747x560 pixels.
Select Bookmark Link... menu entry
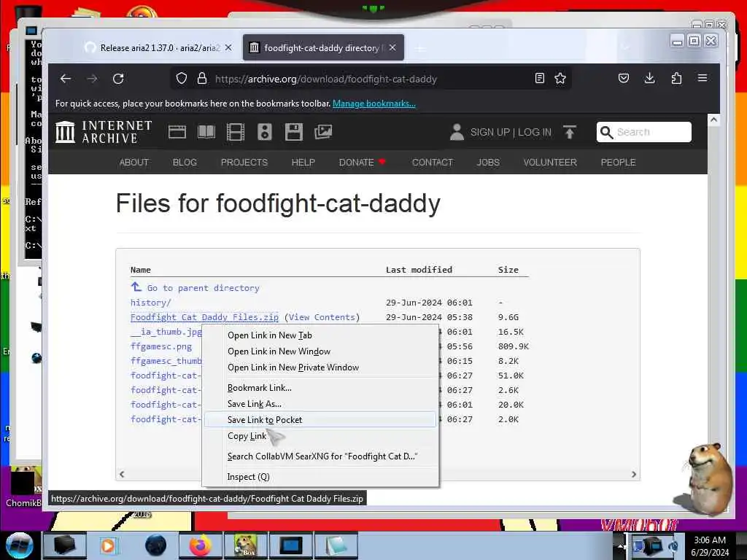click(x=259, y=388)
